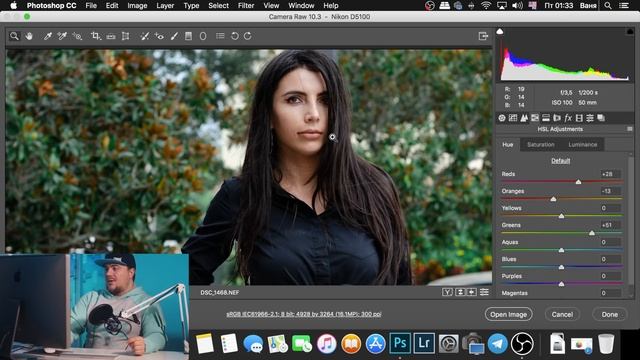
Task: Open the Snapshots panel icon
Action: pos(601,118)
